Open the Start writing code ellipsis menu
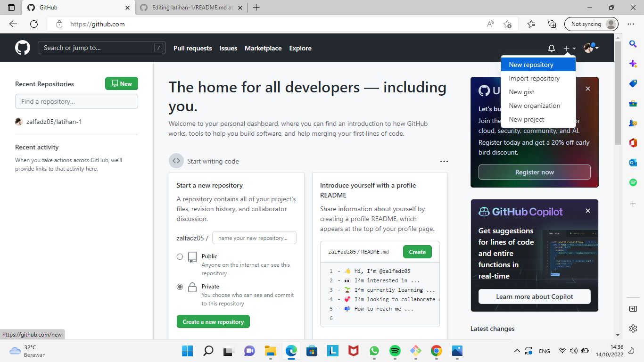The width and height of the screenshot is (644, 362). click(444, 161)
